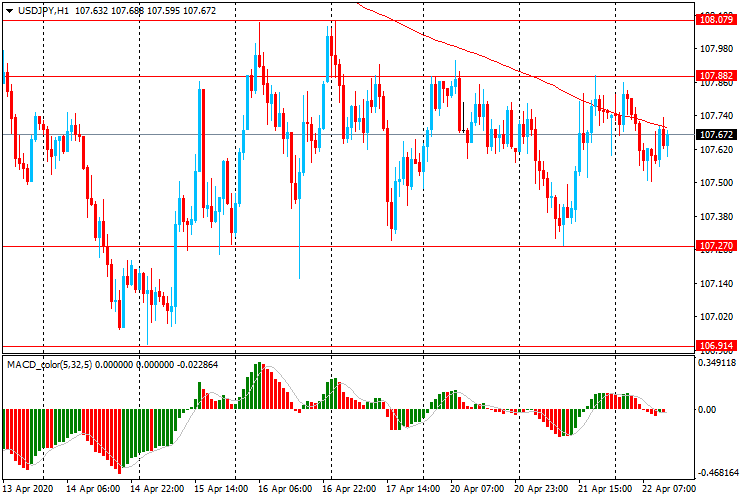Click the 22 Apr 07:00 time label
Viewport: 740px width, 500px height.
click(668, 490)
